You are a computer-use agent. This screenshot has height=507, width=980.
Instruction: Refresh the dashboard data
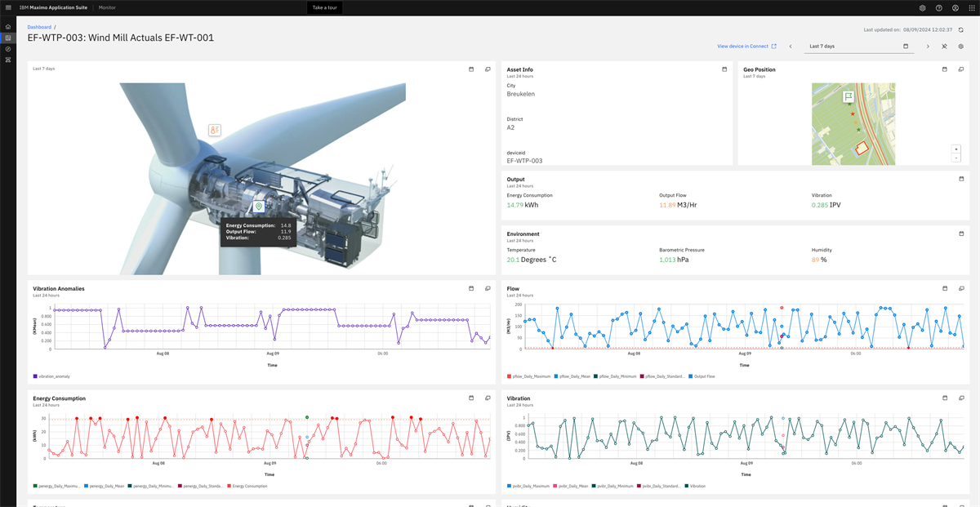coord(961,29)
